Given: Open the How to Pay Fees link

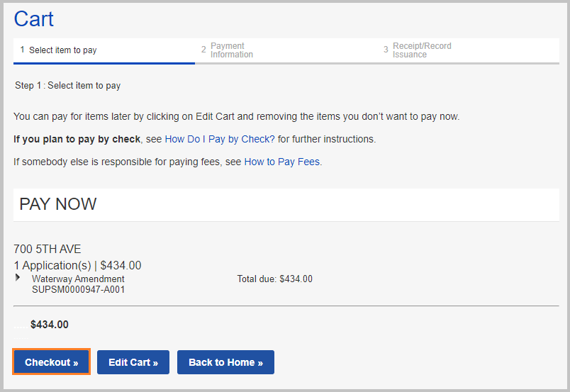Looking at the screenshot, I should point(282,162).
